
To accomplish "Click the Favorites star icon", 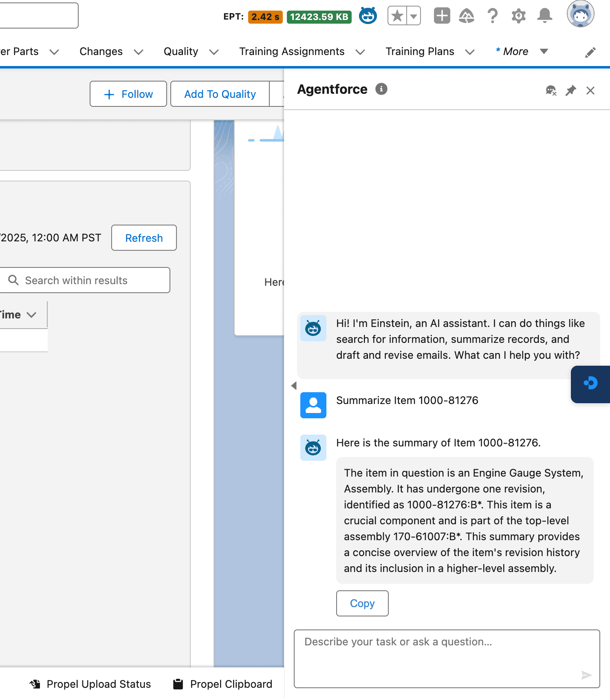I will click(x=397, y=16).
